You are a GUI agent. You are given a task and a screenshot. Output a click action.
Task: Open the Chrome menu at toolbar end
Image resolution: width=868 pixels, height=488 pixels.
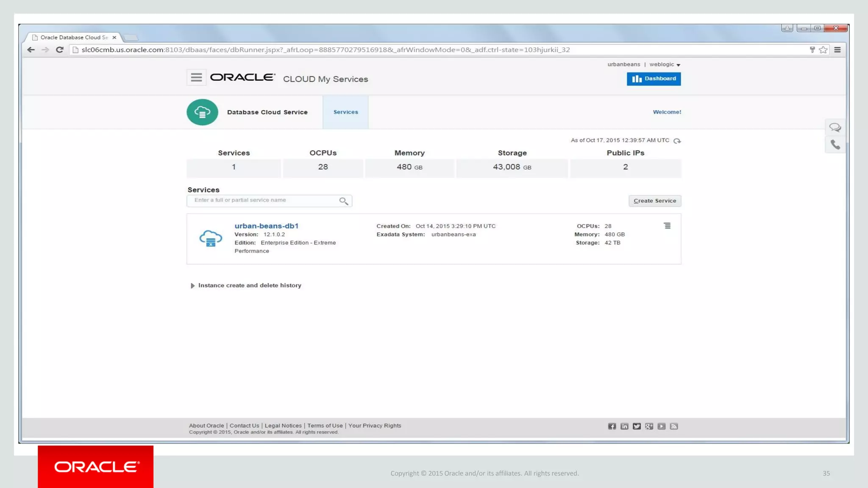[x=837, y=50]
